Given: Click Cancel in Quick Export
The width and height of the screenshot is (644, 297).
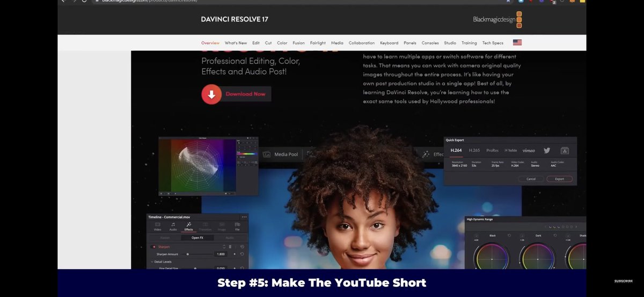Looking at the screenshot, I should [531, 179].
